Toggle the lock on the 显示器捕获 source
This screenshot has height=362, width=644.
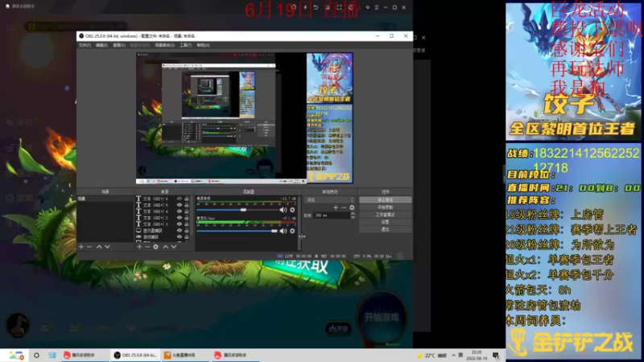point(187,231)
